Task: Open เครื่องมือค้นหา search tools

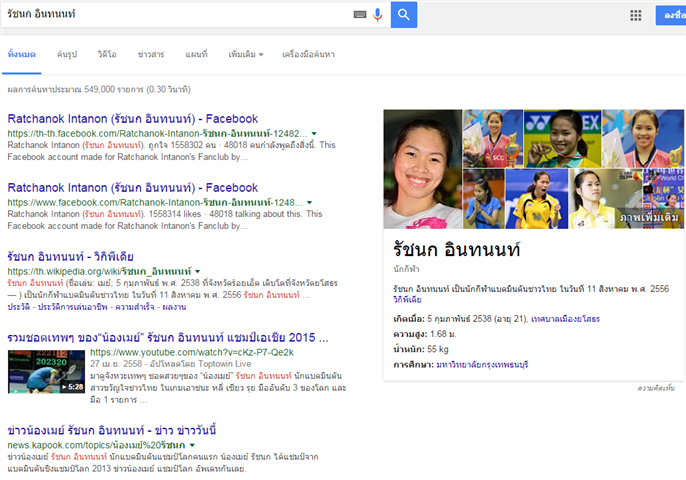Action: click(x=308, y=54)
